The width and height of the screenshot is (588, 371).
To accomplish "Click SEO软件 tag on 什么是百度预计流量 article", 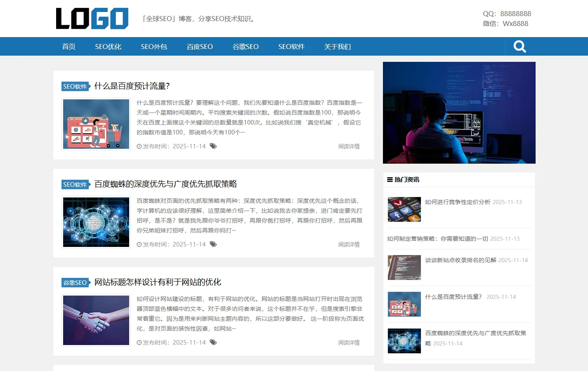I will coord(76,87).
